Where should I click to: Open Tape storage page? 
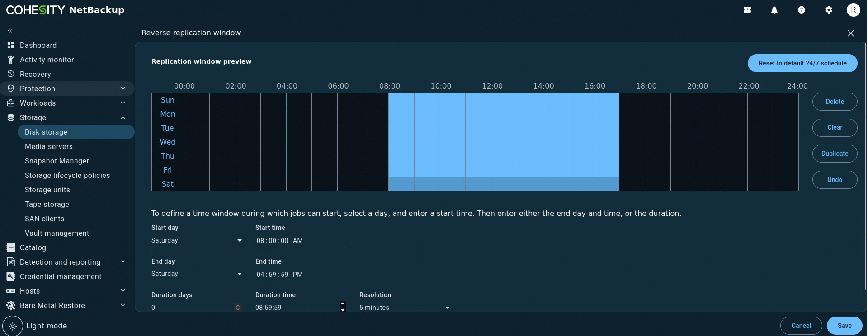tap(47, 204)
